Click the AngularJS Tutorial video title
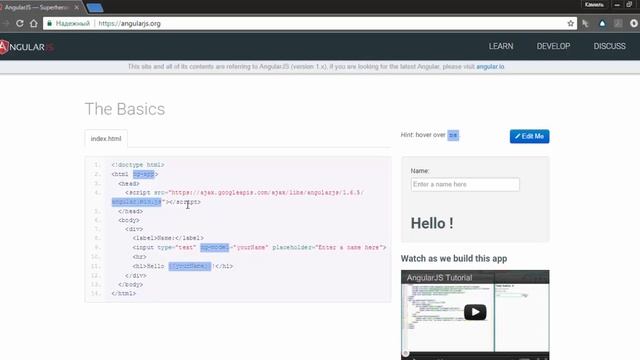640x360 pixels. click(439, 278)
